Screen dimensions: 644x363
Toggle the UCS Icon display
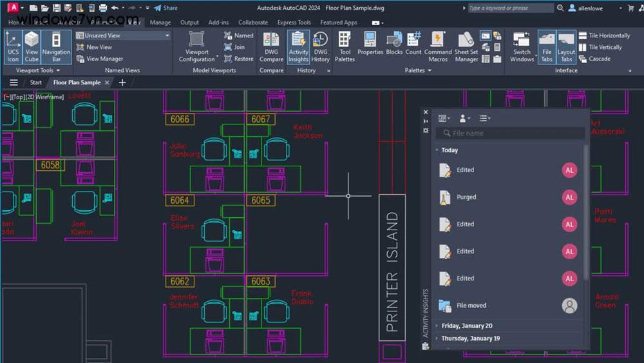13,47
